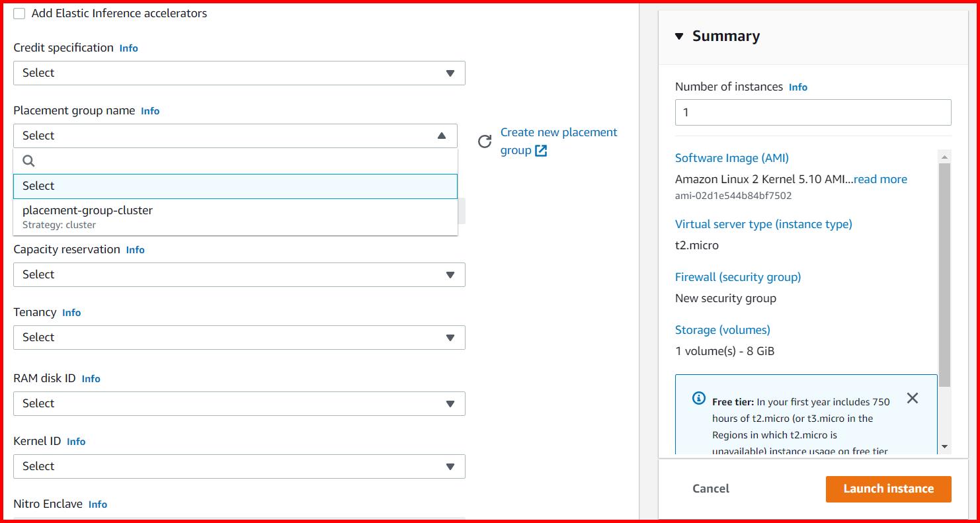Viewport: 980px width, 523px height.
Task: Enable Add Elastic Inference accelerators
Action: click(19, 13)
